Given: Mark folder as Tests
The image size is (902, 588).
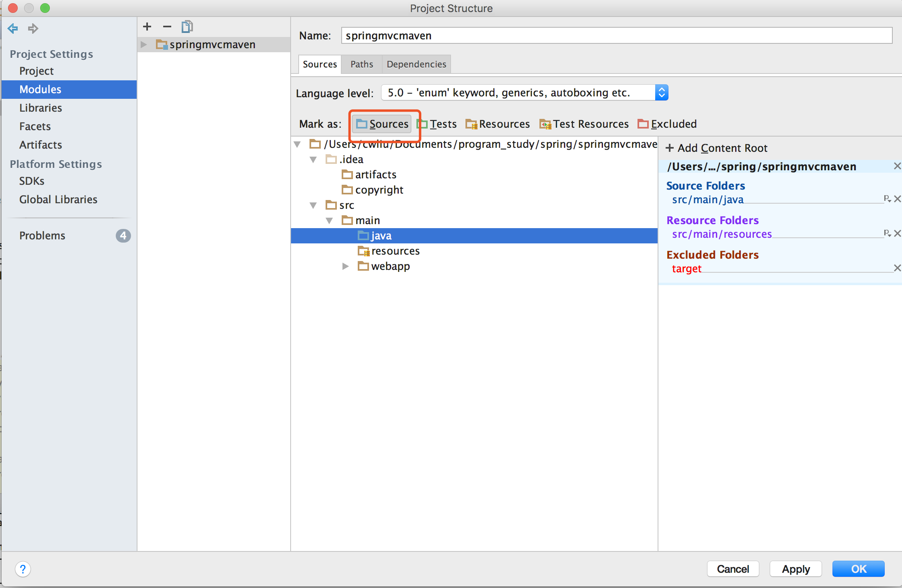Looking at the screenshot, I should tap(437, 124).
